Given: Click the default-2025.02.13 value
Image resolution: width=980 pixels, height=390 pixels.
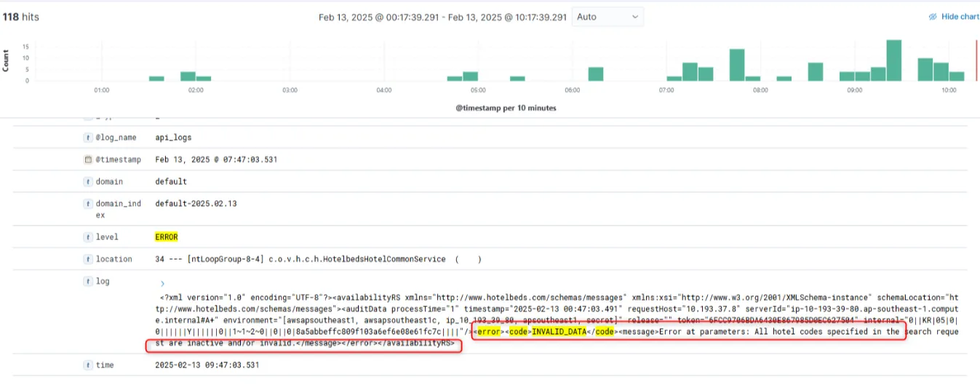Looking at the screenshot, I should pos(196,204).
